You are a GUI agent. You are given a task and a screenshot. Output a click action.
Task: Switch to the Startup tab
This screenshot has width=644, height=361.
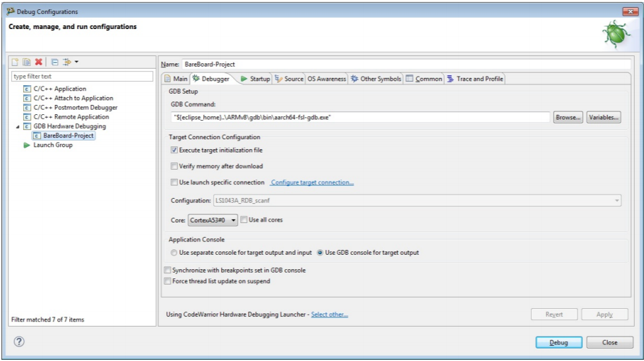click(255, 79)
